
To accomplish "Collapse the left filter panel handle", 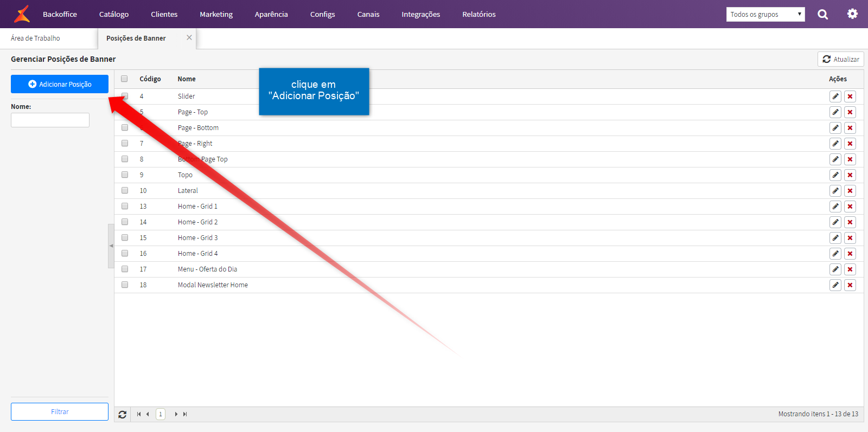I will point(111,246).
